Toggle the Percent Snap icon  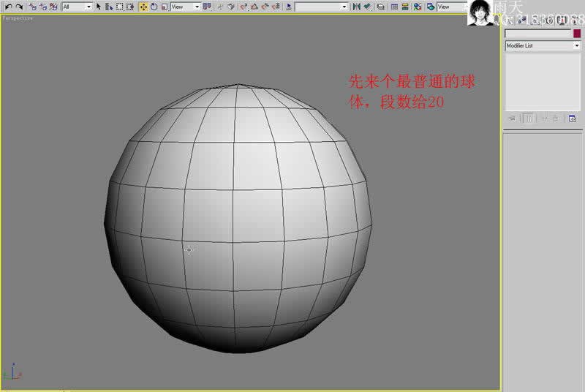pos(265,7)
